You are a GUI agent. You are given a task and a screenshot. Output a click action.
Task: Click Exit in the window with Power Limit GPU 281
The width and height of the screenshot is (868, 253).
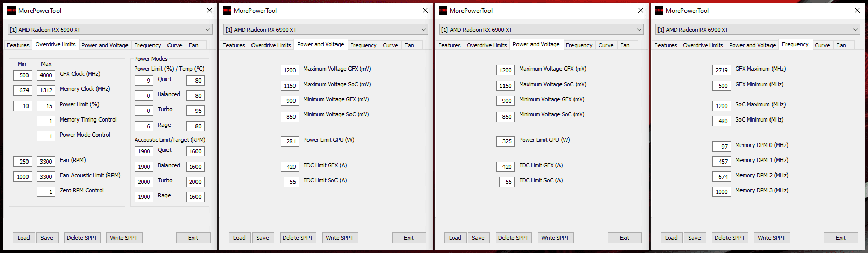tap(409, 238)
